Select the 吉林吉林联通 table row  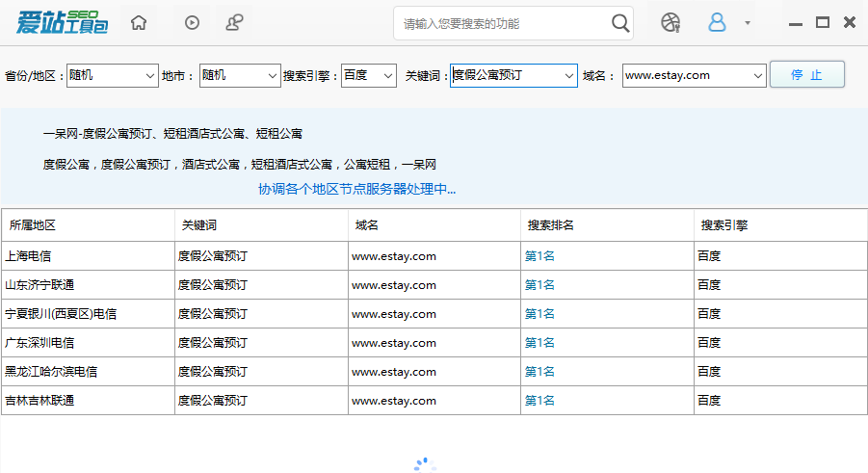click(87, 401)
